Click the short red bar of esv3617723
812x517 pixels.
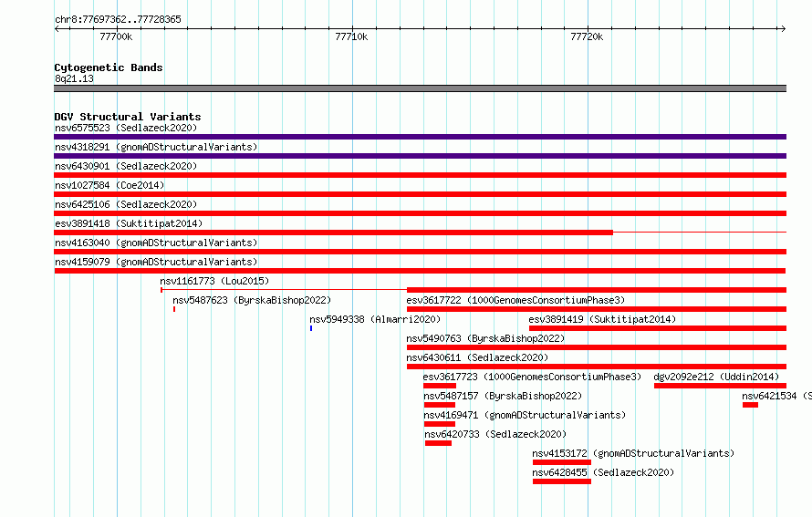(x=440, y=386)
